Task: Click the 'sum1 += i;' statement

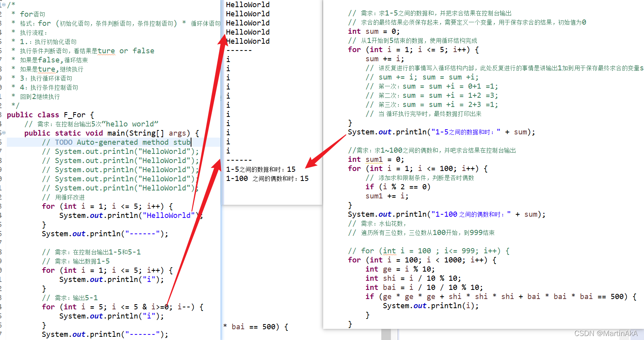Action: coord(387,196)
